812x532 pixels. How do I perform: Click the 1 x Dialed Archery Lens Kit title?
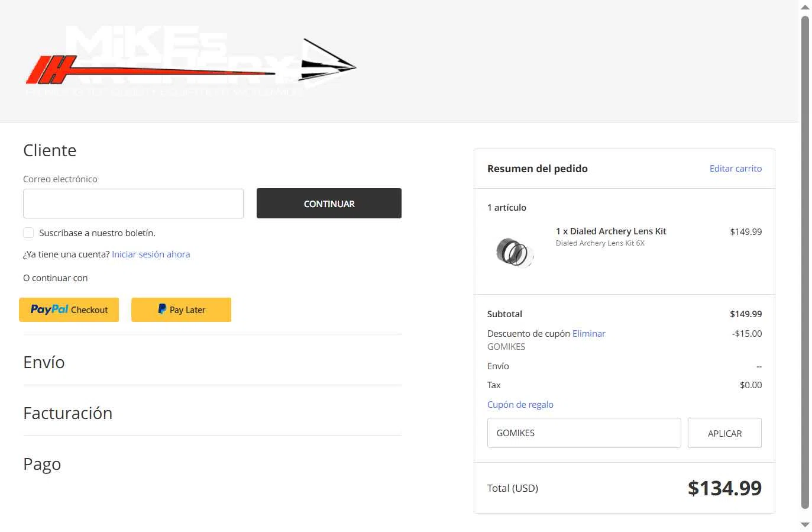(611, 231)
